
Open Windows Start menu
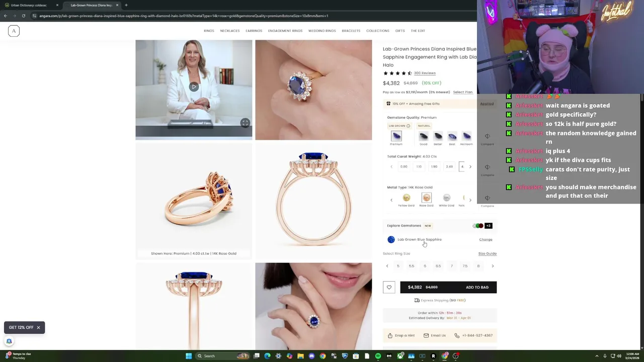pos(189,356)
